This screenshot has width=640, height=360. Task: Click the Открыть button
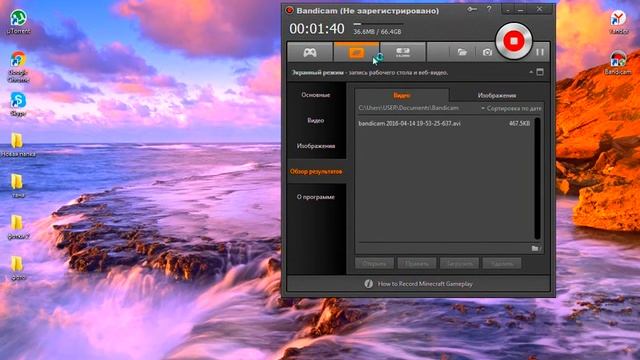(x=374, y=263)
